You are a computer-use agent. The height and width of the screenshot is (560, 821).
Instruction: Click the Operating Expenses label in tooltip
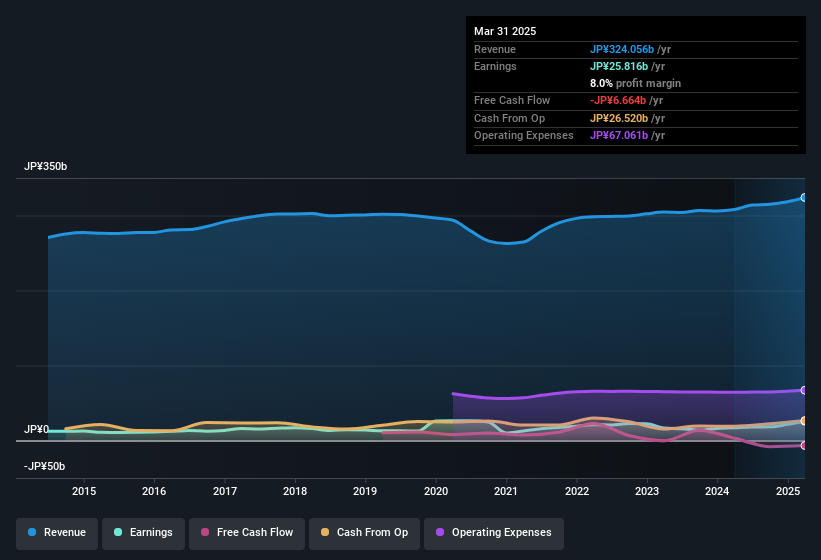[523, 136]
